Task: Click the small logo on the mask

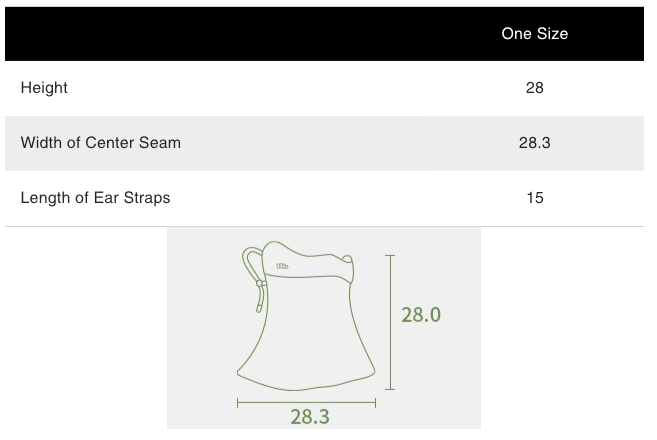Action: (282, 266)
